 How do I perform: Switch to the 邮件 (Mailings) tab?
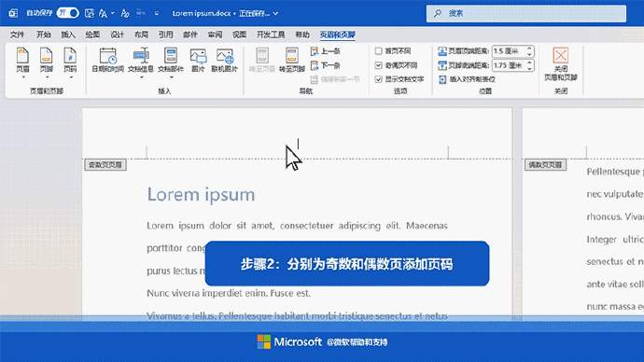point(189,35)
